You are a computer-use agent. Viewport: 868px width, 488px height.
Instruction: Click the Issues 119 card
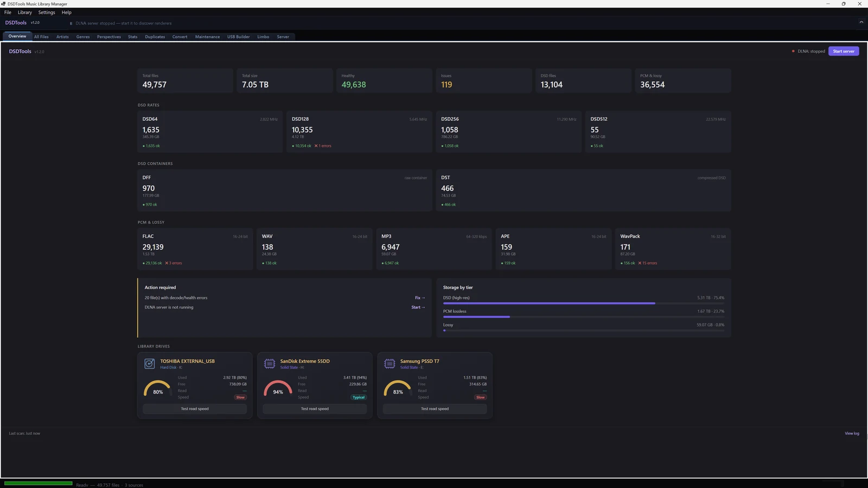click(484, 80)
